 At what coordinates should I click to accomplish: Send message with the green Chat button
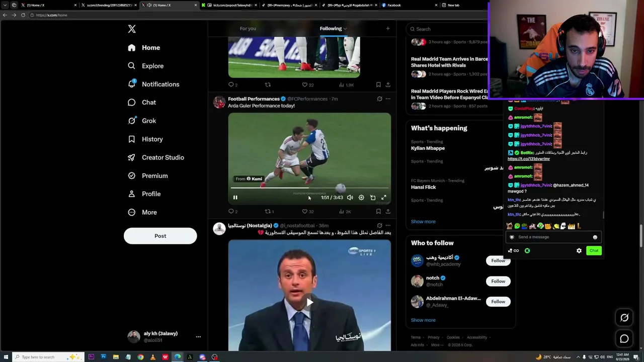point(594,250)
